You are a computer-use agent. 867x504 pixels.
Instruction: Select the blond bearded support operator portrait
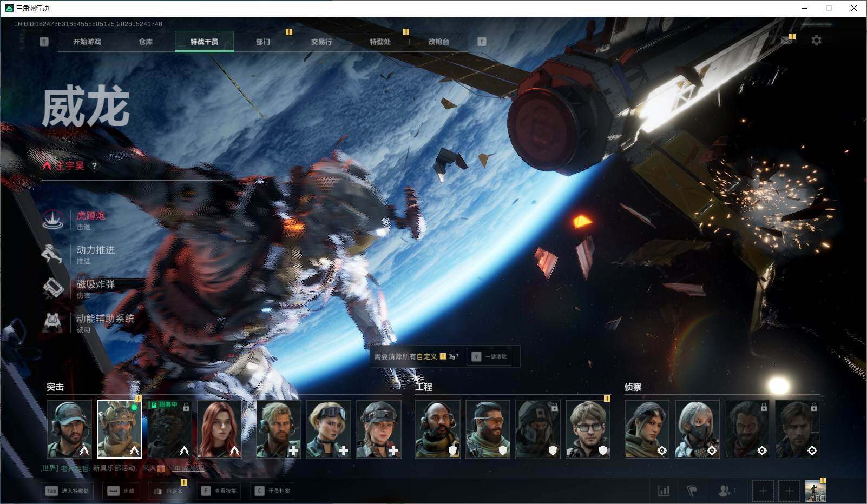coord(279,429)
